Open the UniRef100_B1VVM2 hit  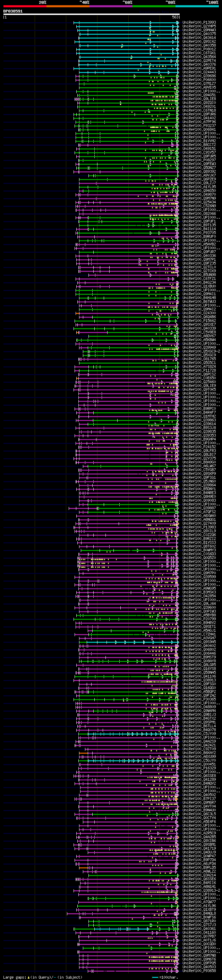point(199,141)
